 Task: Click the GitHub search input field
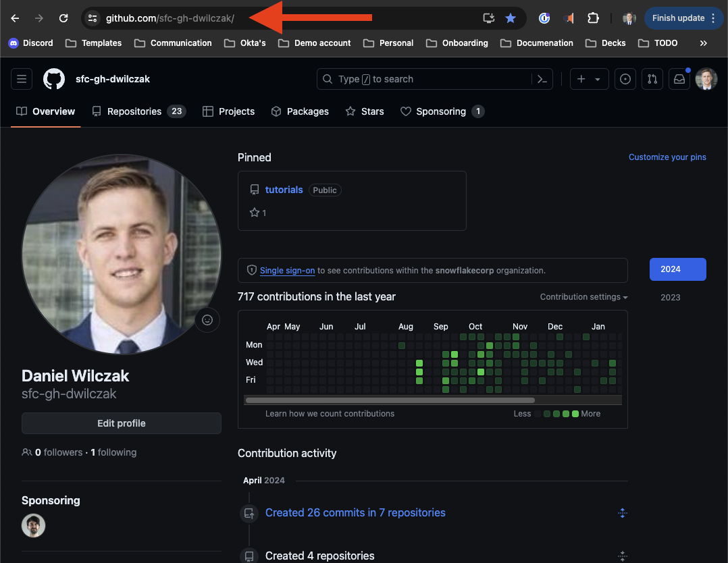click(x=435, y=79)
